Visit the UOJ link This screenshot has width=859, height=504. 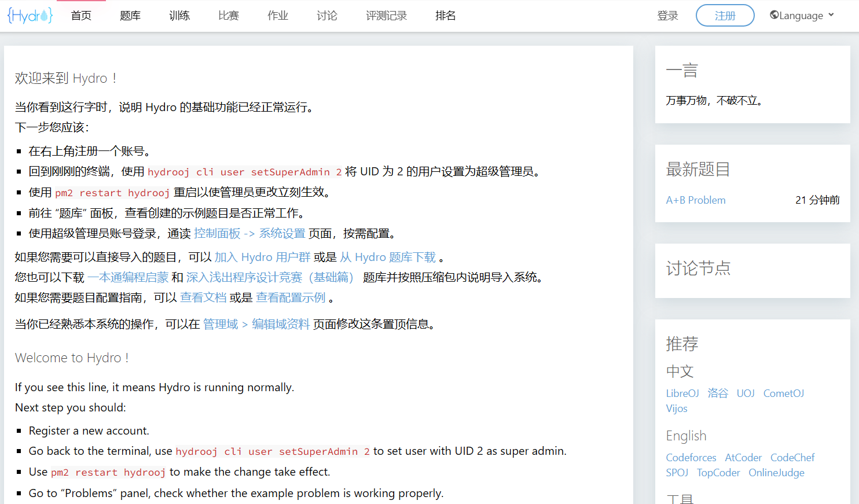pos(746,393)
